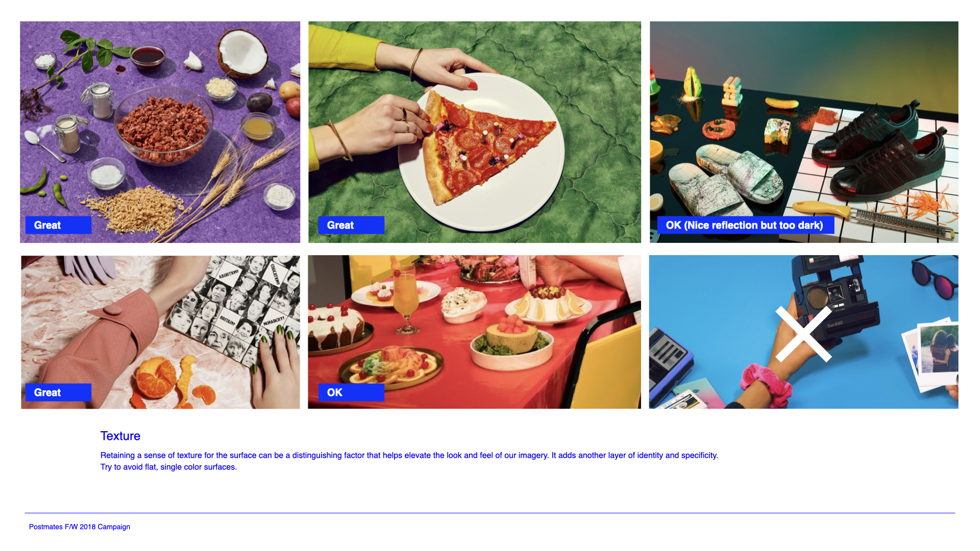Image resolution: width=980 pixels, height=551 pixels.
Task: Click the white X mark on camera photo
Action: pyautogui.click(x=803, y=334)
